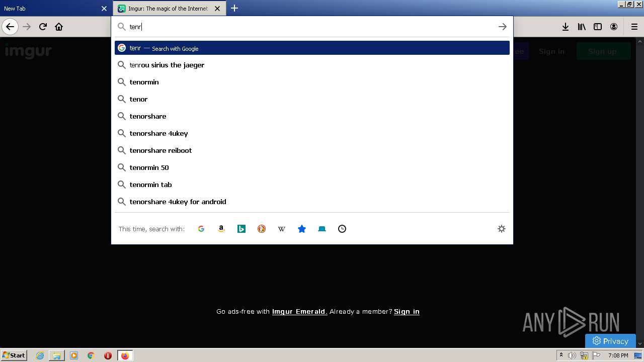Viewport: 644px width, 362px height.
Task: Search this time with Bing
Action: 242,229
